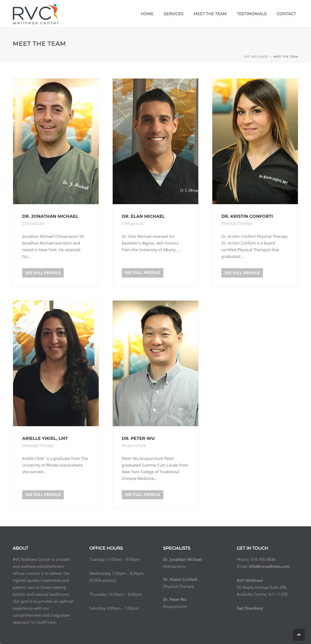Go to Testimonials page

tap(251, 14)
